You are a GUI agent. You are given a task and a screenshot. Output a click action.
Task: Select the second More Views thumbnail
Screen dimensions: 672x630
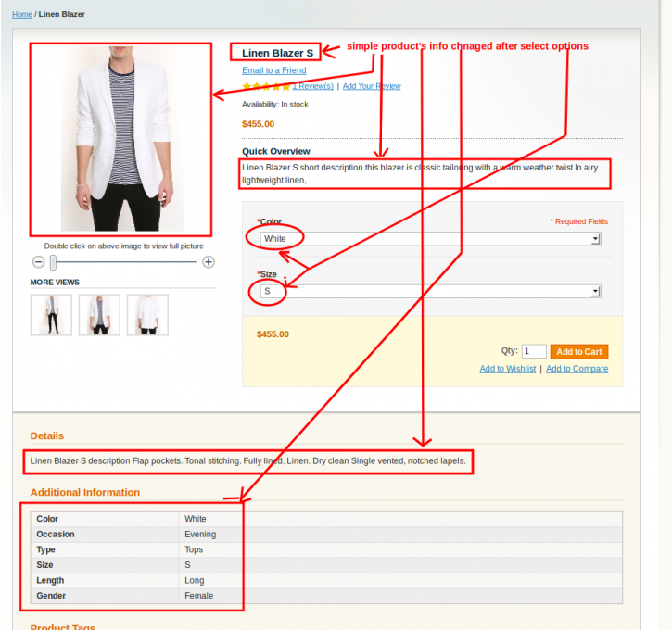coord(99,315)
